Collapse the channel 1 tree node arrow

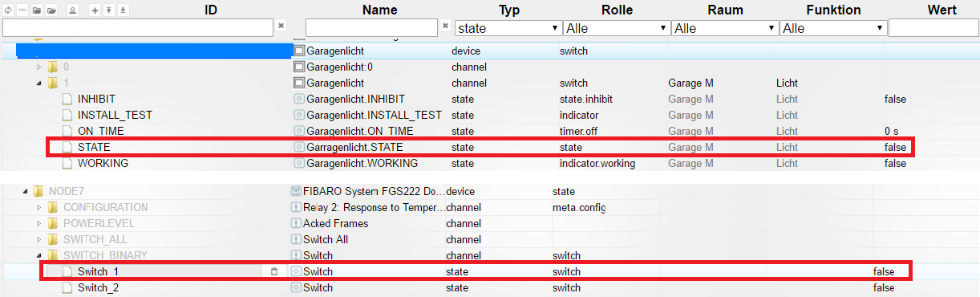[38, 83]
